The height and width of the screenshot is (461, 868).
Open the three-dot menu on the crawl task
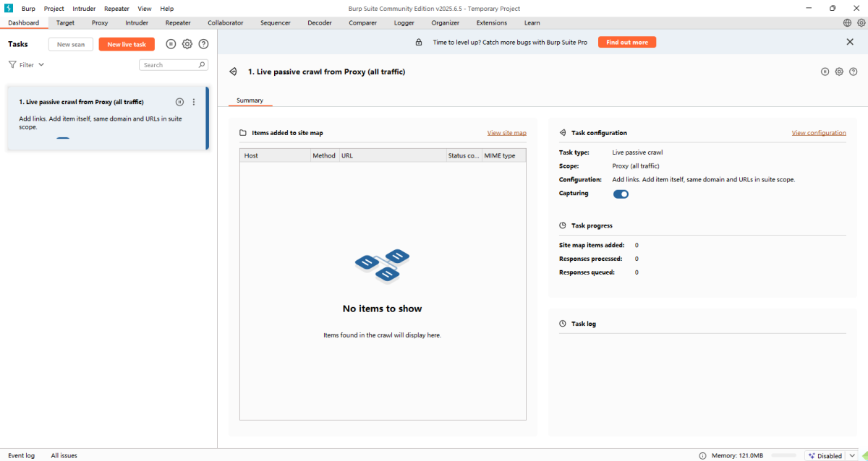click(193, 102)
